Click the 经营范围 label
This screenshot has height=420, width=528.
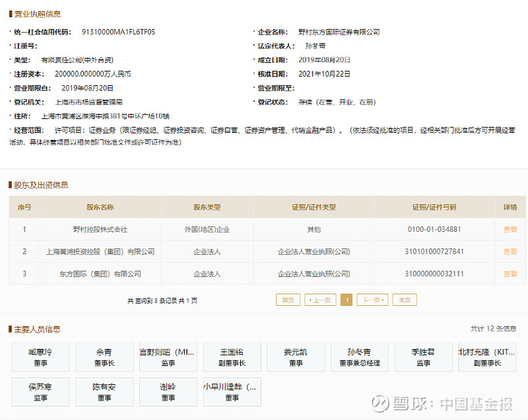click(29, 130)
